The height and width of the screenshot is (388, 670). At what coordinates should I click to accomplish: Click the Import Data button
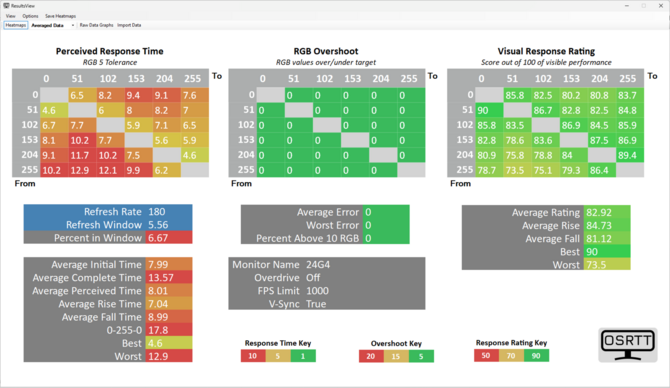129,25
